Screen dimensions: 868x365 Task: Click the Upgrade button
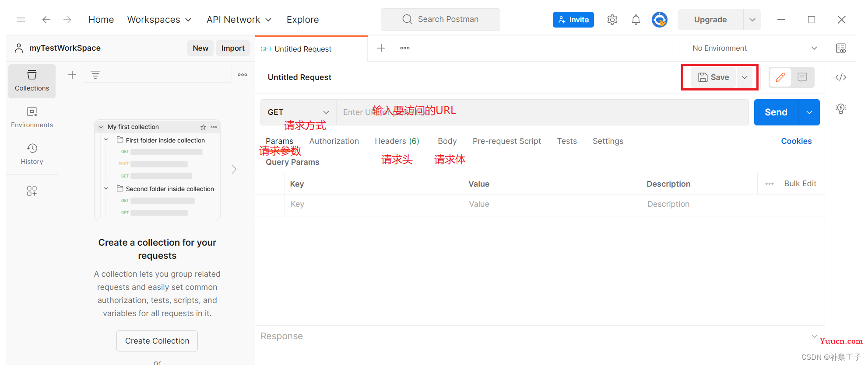710,20
